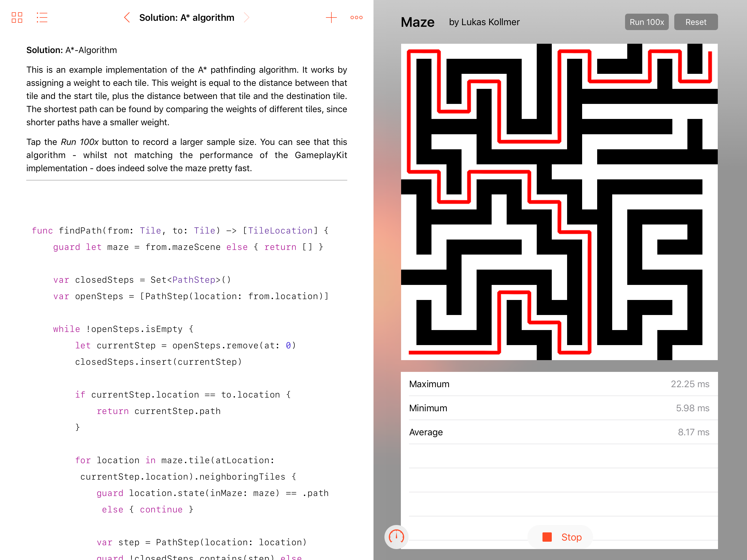Select the Maximum timing row
747x560 pixels.
[559, 384]
